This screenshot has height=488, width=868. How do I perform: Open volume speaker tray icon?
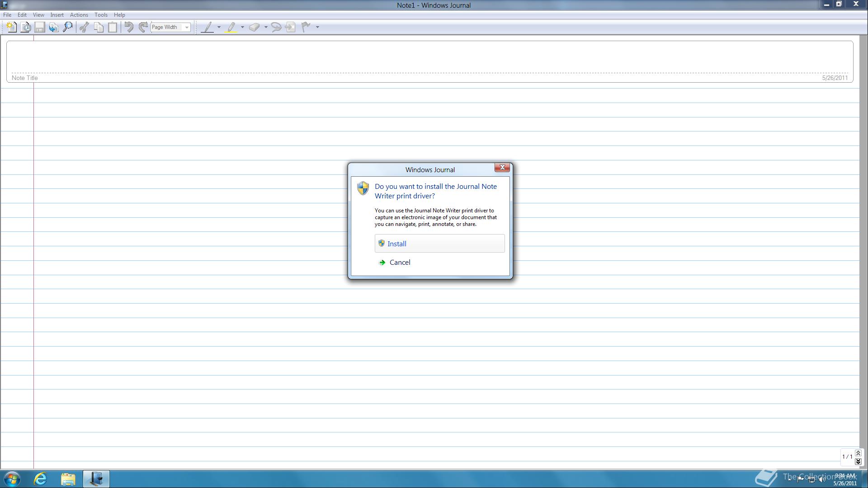[822, 479]
